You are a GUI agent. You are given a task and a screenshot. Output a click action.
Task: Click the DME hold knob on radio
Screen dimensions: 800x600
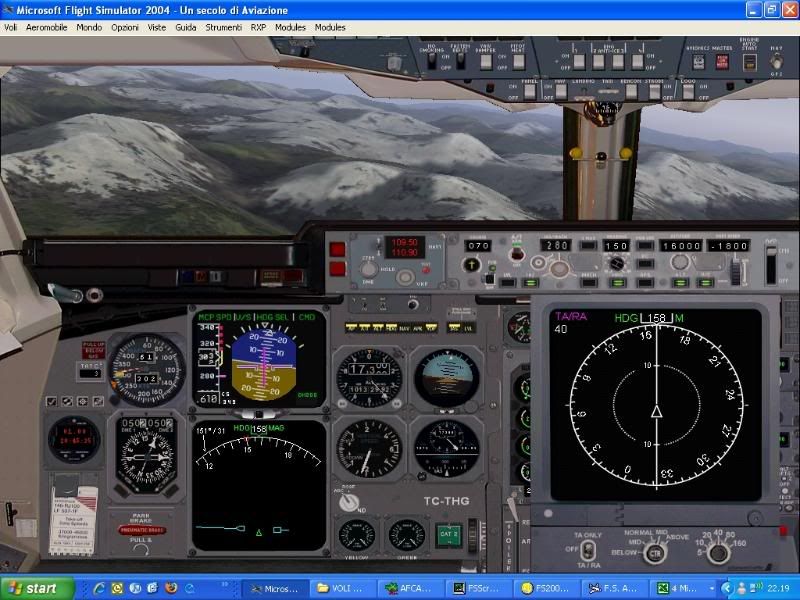(x=369, y=269)
